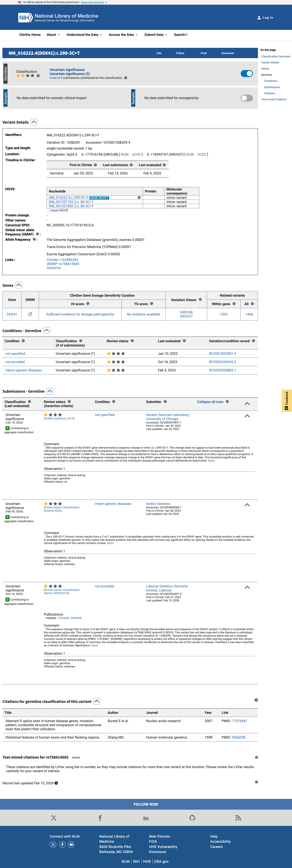The width and height of the screenshot is (292, 868).
Task: Collapse the Citations for germline classification section
Action: point(97,701)
